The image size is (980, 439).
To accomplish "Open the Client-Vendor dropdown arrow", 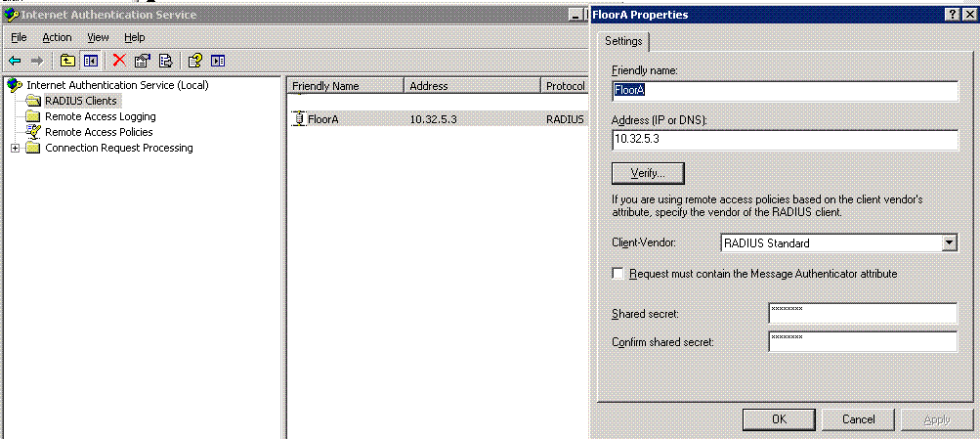I will pos(950,242).
